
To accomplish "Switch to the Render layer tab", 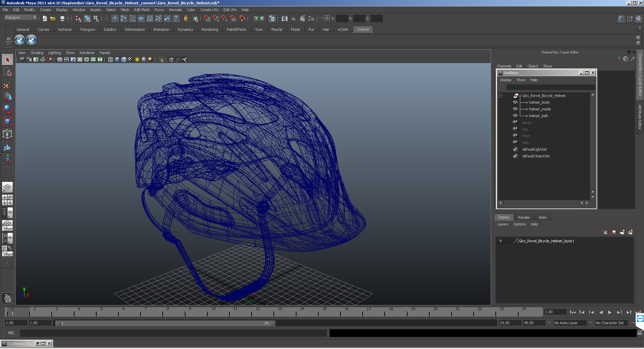I will pos(524,217).
